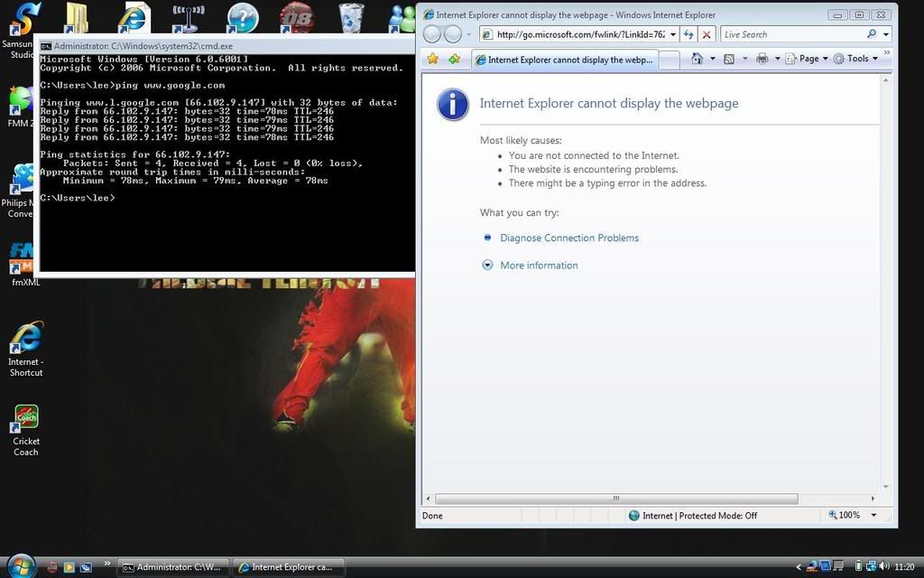Click the Internet Explorer title bar icon
924x578 pixels.
[x=429, y=14]
